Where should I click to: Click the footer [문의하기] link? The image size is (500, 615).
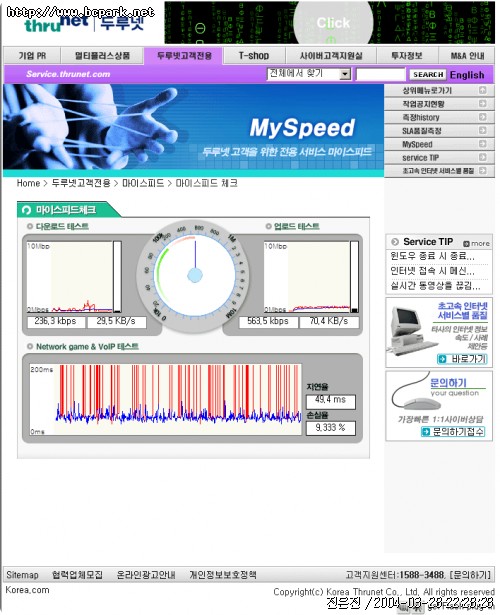pyautogui.click(x=470, y=575)
